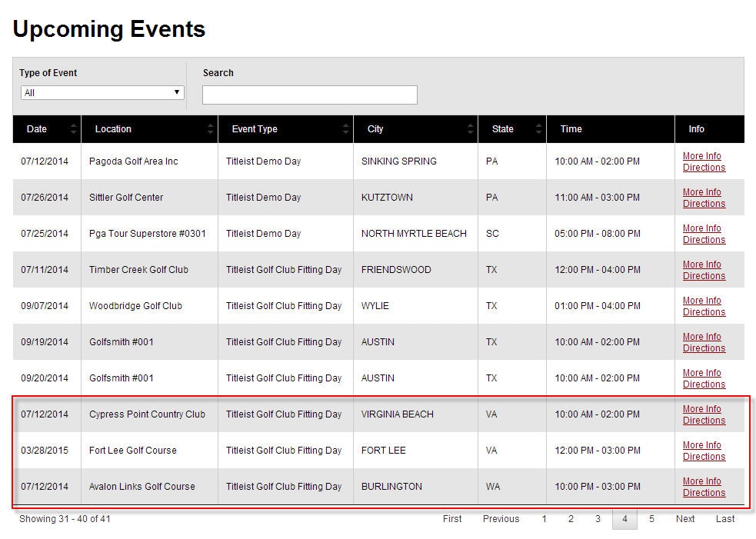The width and height of the screenshot is (756, 539).
Task: Select page 2 in pagination
Action: pos(571,519)
